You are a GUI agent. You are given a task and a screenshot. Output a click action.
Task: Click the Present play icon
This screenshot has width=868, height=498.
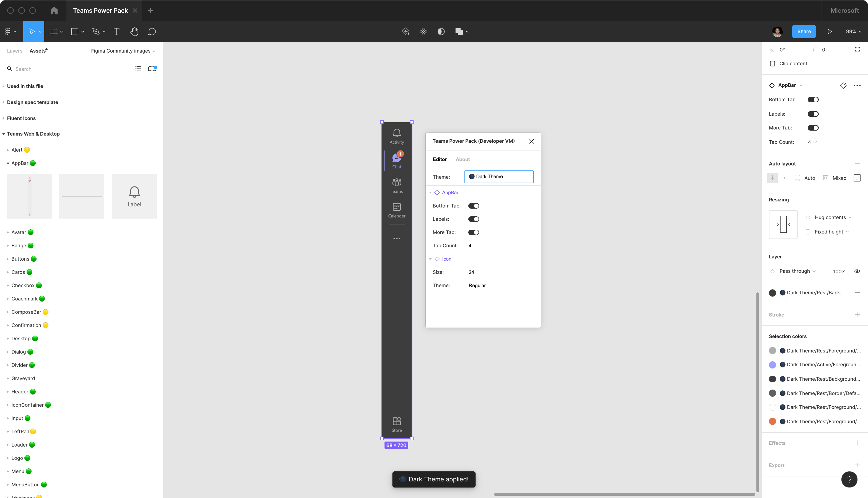pyautogui.click(x=830, y=32)
